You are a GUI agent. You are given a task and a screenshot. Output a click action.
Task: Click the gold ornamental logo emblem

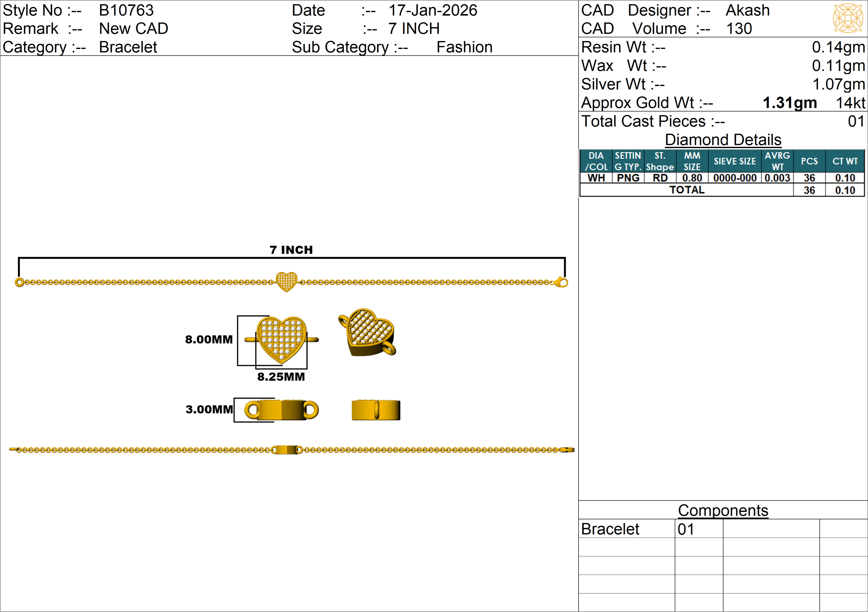pos(848,18)
